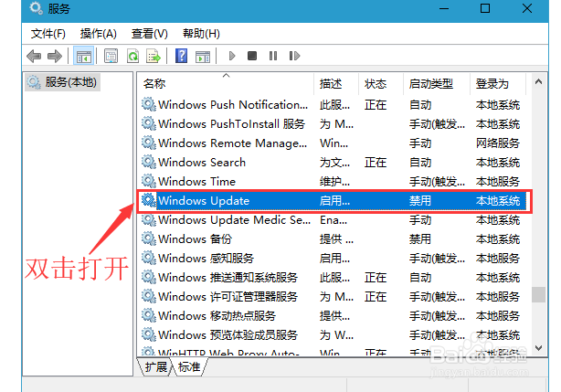The width and height of the screenshot is (561, 392).
Task: Select gear icon of Windows Search row
Action: click(x=149, y=162)
